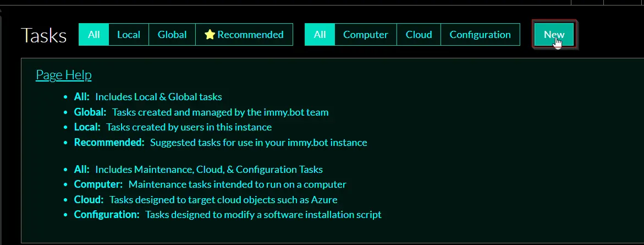Viewport: 644px width, 245px height.
Task: Click the bold 'Cloud:' help label
Action: pos(89,200)
